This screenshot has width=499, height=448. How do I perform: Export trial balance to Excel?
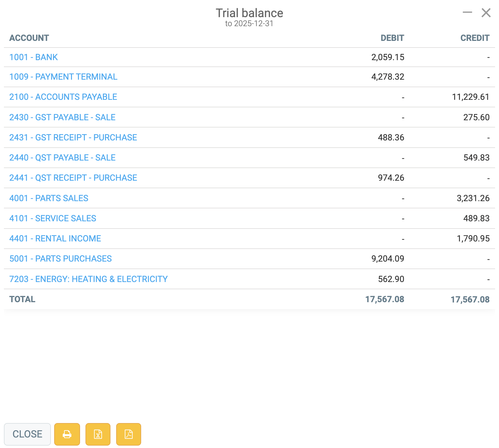pos(98,434)
